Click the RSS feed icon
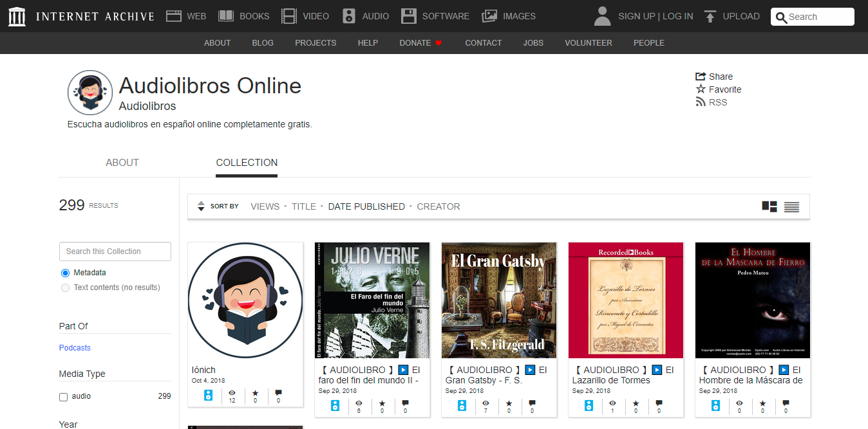The image size is (868, 429). tap(701, 102)
